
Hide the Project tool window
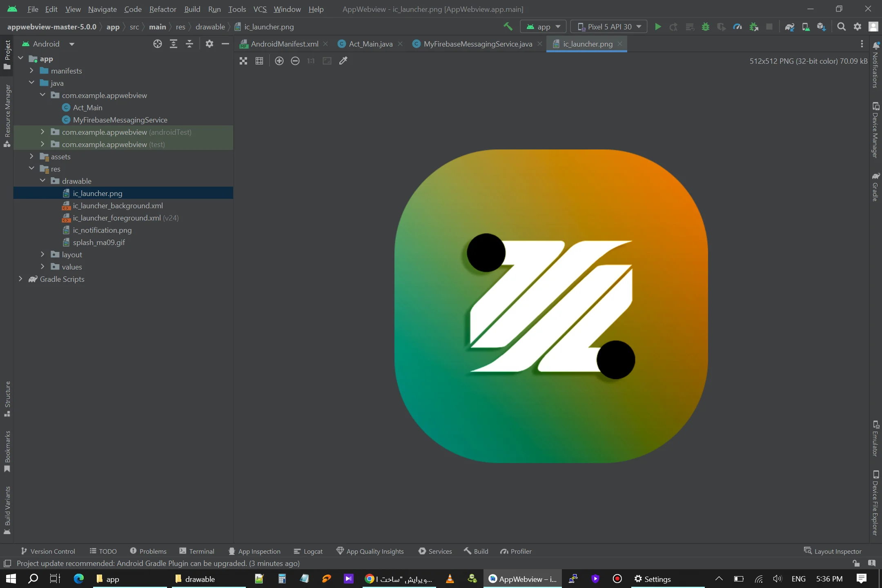click(x=225, y=44)
